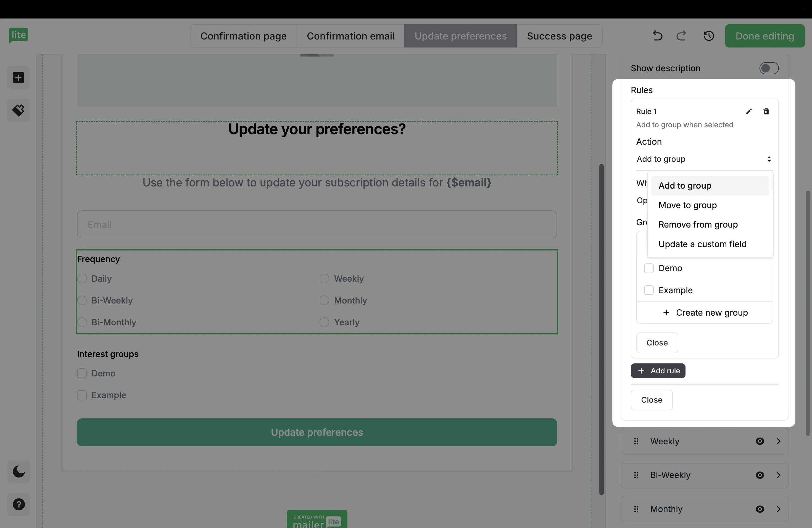Expand the Monthly option row chevron
Screen dimensions: 812x528
[779, 509]
